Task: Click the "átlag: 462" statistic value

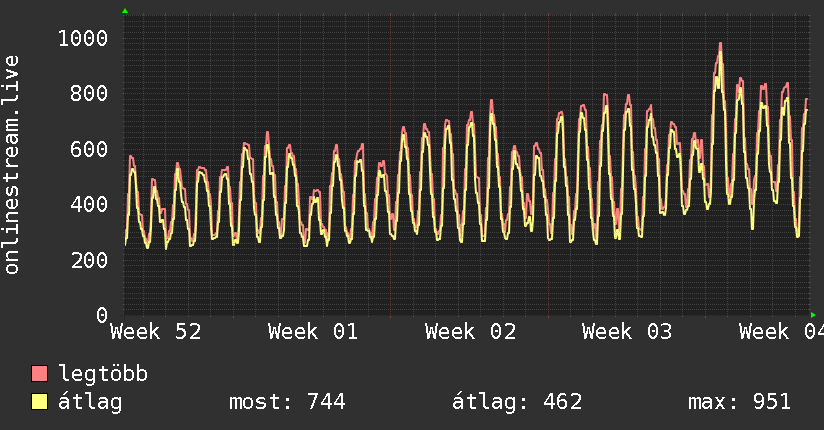Action: click(517, 402)
